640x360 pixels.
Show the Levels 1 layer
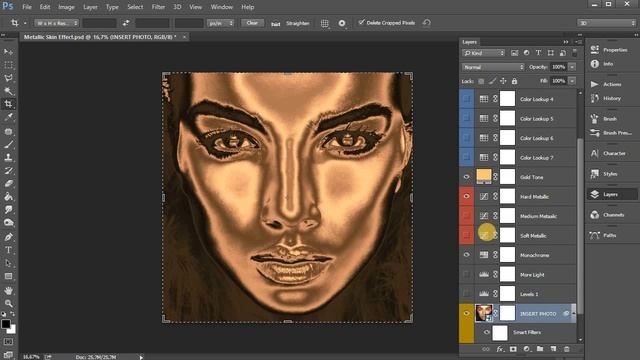pos(466,293)
